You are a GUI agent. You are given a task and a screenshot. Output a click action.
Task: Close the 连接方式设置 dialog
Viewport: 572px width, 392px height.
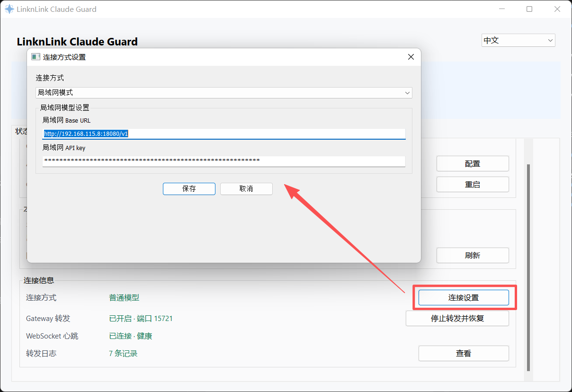(411, 57)
